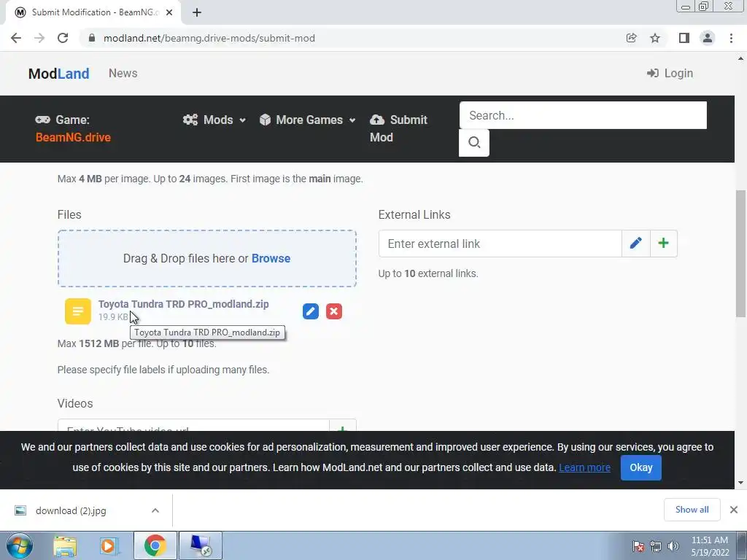The width and height of the screenshot is (747, 560).
Task: Click the page vertical scrollbar thumb
Action: tap(740, 253)
